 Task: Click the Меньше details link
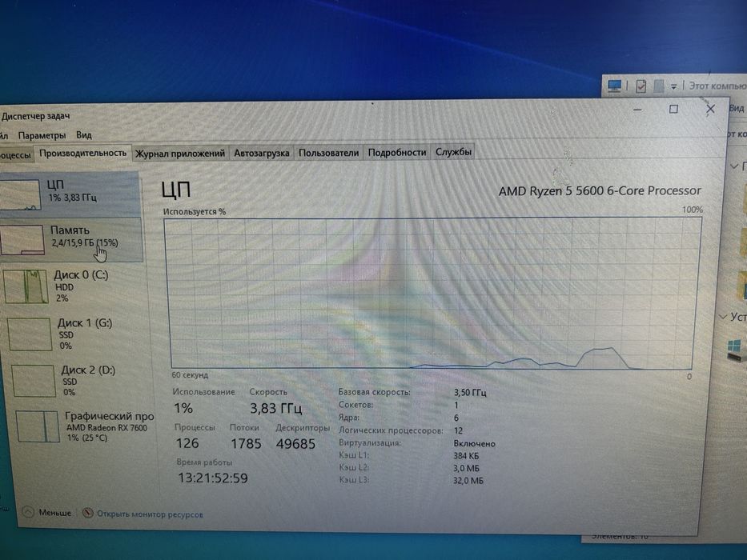tap(54, 513)
